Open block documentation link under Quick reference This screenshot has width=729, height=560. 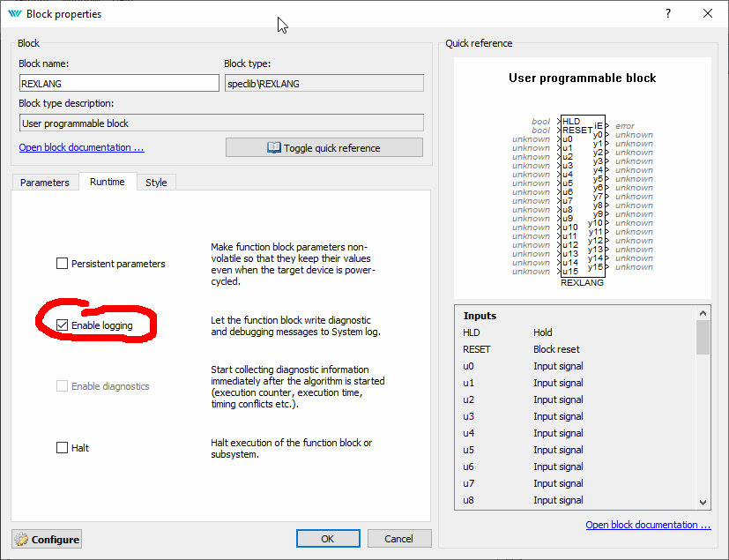[648, 525]
